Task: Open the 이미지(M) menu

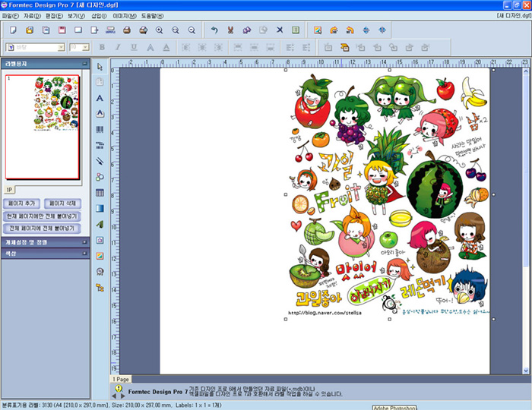Action: [125, 16]
